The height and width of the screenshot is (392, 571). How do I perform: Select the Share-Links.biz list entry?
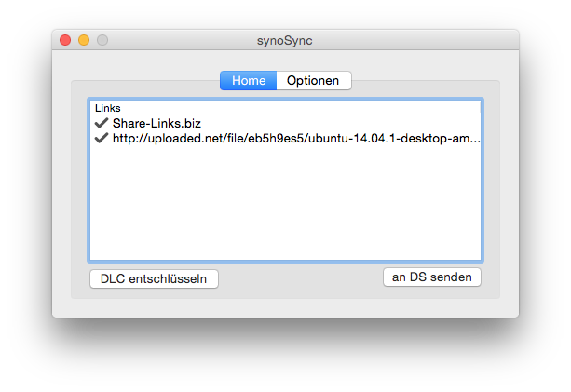(x=285, y=123)
